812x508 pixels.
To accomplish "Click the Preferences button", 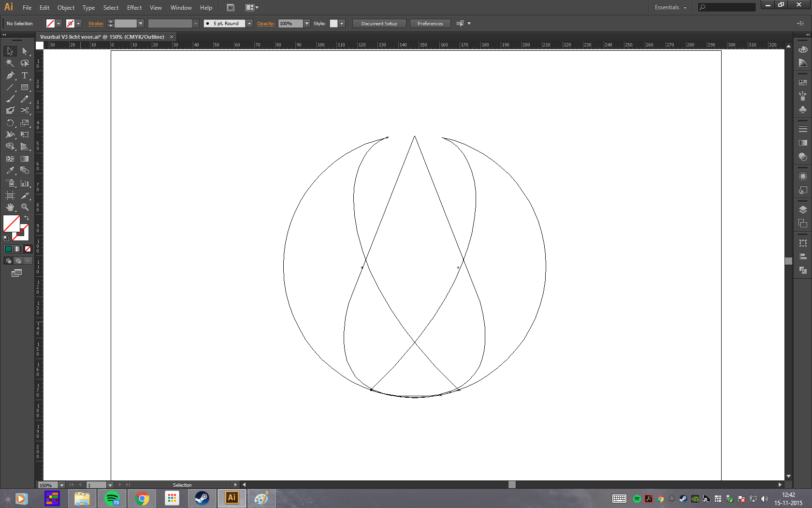I will 430,24.
